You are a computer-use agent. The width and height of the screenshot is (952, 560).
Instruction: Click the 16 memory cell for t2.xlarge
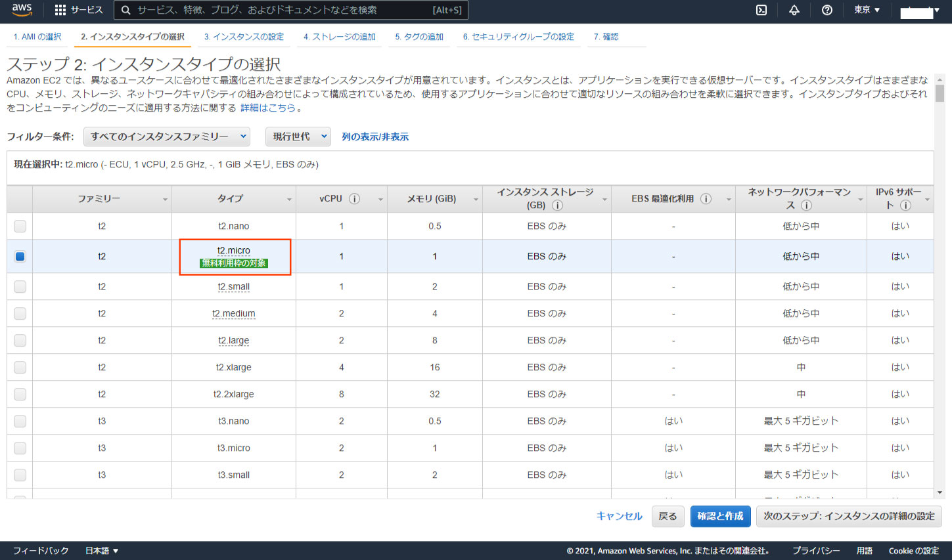click(435, 367)
